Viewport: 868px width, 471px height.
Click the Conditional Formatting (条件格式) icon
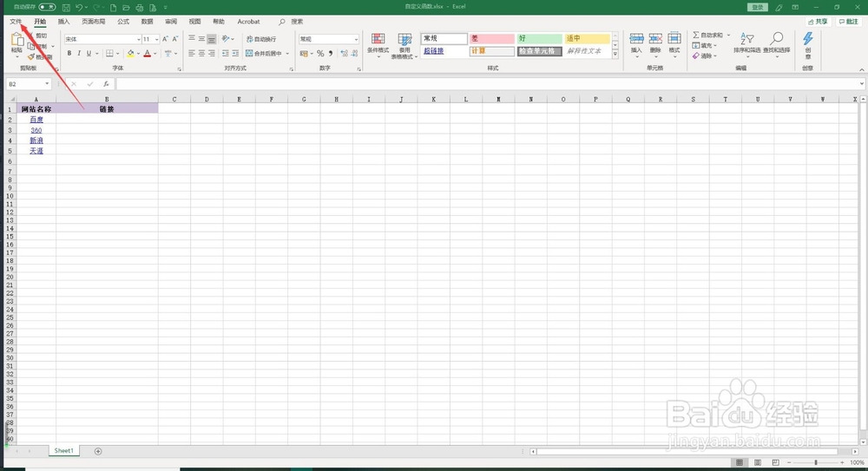coord(378,39)
